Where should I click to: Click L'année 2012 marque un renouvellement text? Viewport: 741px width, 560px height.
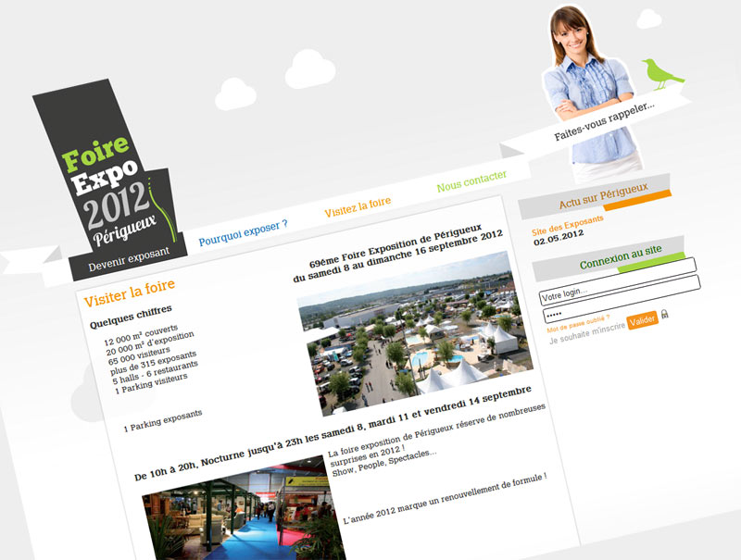(445, 499)
